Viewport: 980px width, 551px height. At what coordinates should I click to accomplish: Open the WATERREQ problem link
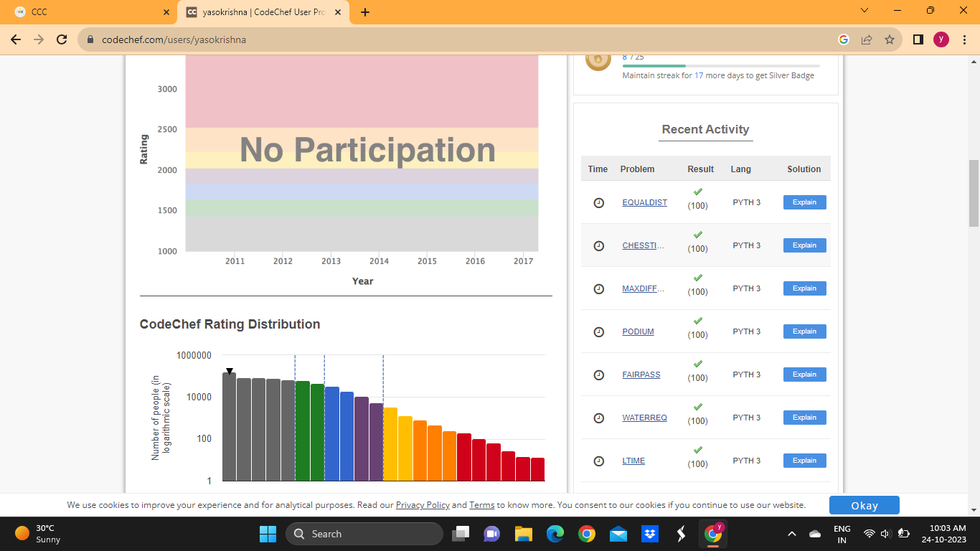644,418
